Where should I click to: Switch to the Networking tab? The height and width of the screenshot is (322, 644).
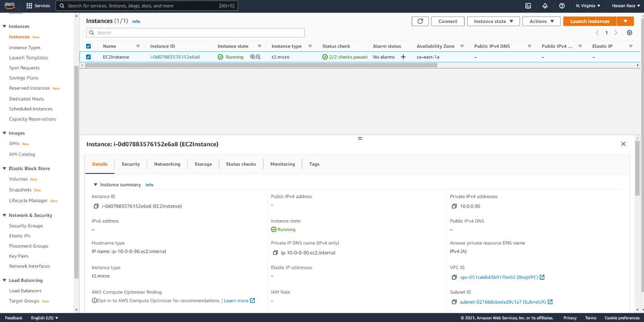tap(167, 164)
